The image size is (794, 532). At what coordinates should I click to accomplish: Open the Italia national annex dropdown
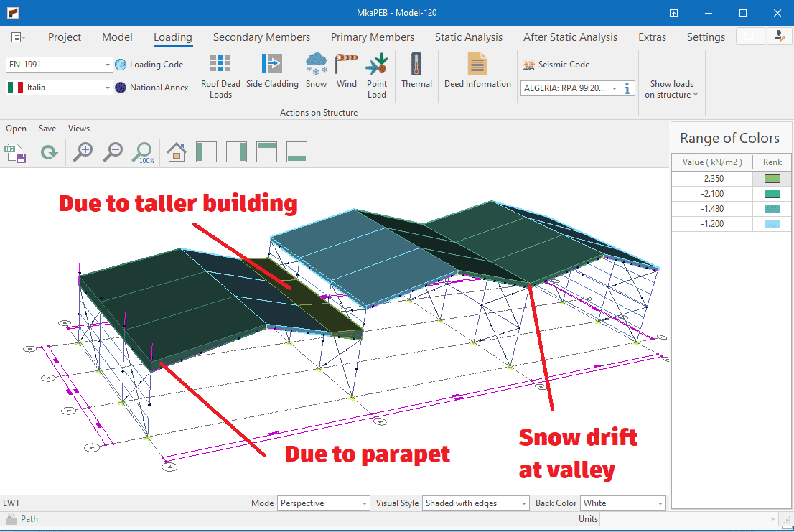(x=108, y=88)
